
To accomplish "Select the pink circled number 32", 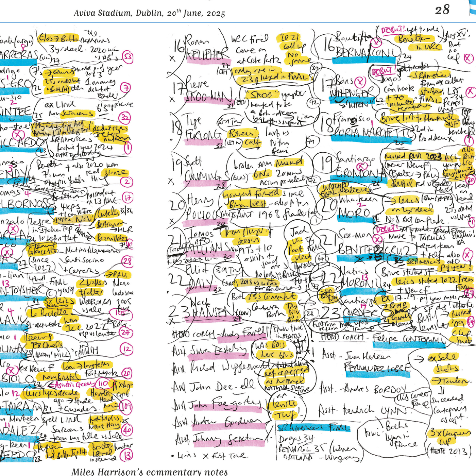I will pos(125,118).
